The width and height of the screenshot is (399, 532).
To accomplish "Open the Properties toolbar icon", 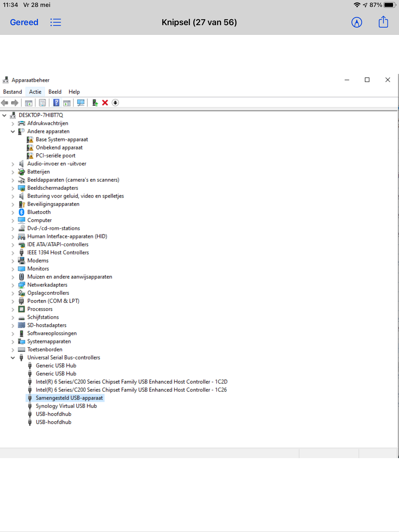I will (x=42, y=103).
